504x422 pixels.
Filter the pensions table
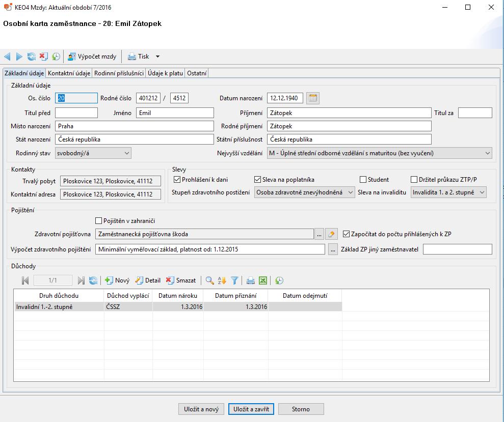pyautogui.click(x=234, y=280)
